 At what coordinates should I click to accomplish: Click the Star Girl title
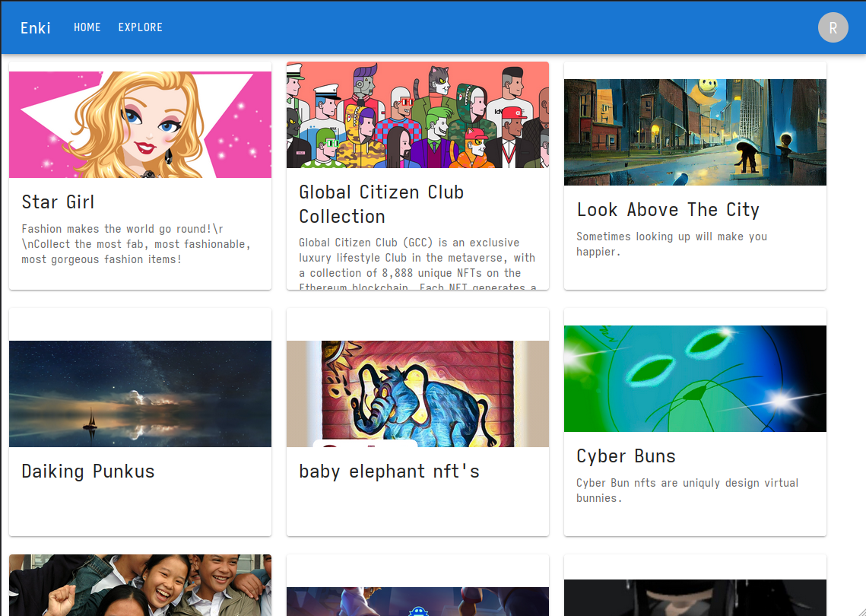[x=58, y=202]
